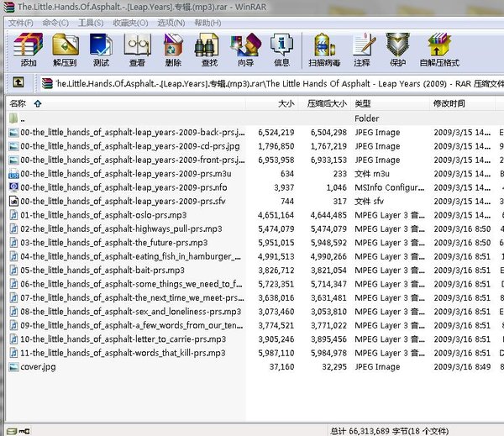The width and height of the screenshot is (504, 436).
Task: Sort by Packed Size (压缩后大小) header
Action: (324, 103)
